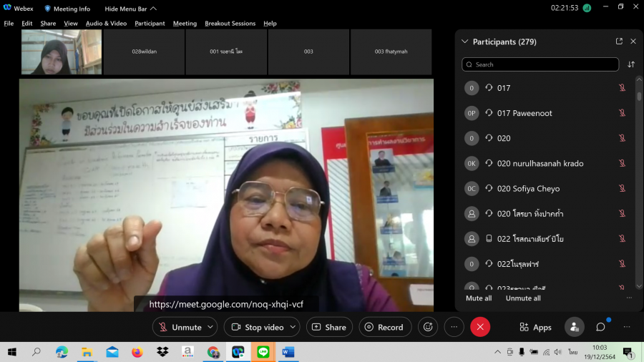
Task: Click the participant Search field
Action: 540,64
